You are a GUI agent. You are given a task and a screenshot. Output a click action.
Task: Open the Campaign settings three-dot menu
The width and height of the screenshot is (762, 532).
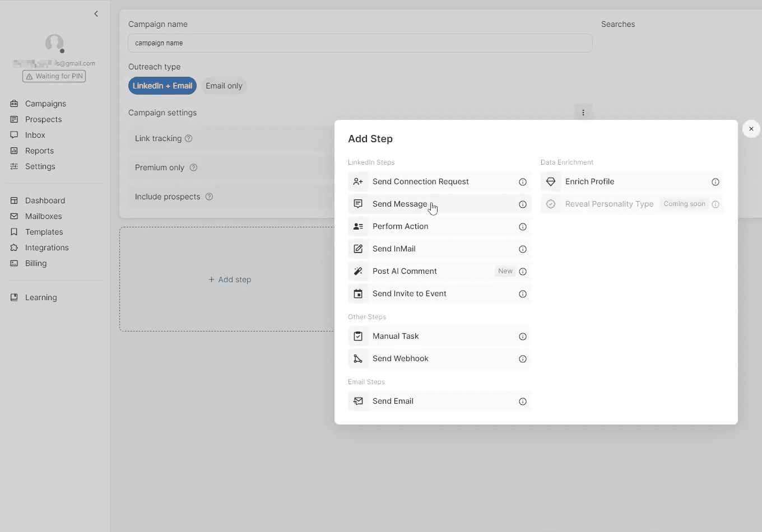point(583,112)
